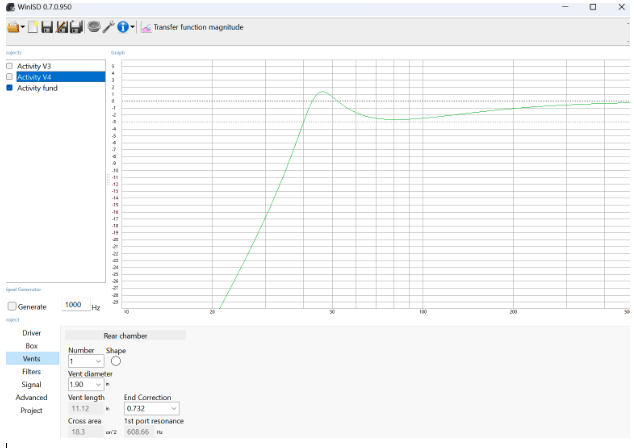
Task: Toggle the Activity V3 project checkbox
Action: pyautogui.click(x=9, y=66)
